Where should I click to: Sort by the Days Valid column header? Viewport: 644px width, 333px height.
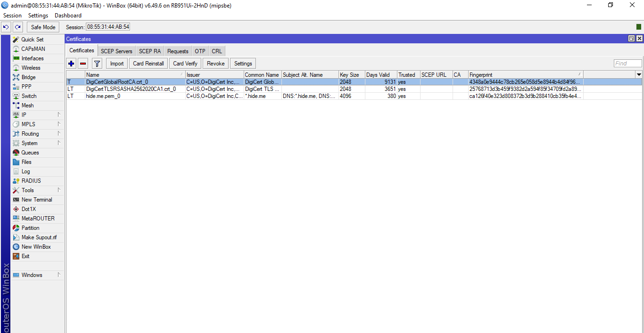(381, 74)
